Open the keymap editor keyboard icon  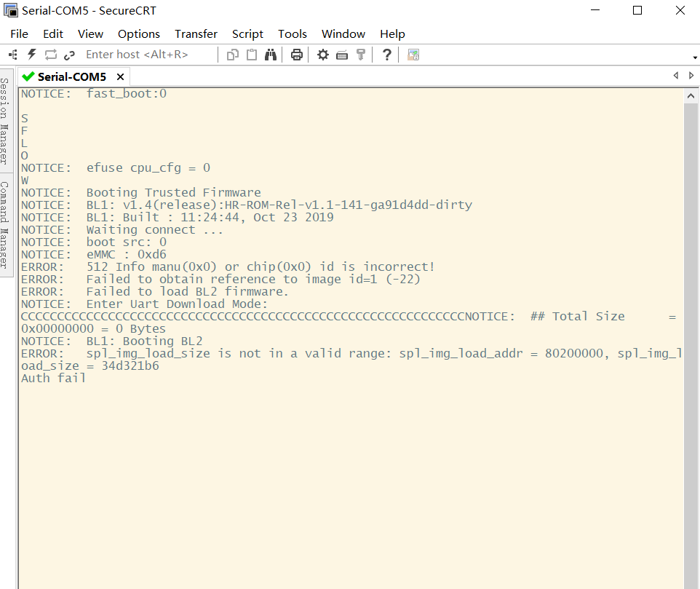[x=342, y=55]
